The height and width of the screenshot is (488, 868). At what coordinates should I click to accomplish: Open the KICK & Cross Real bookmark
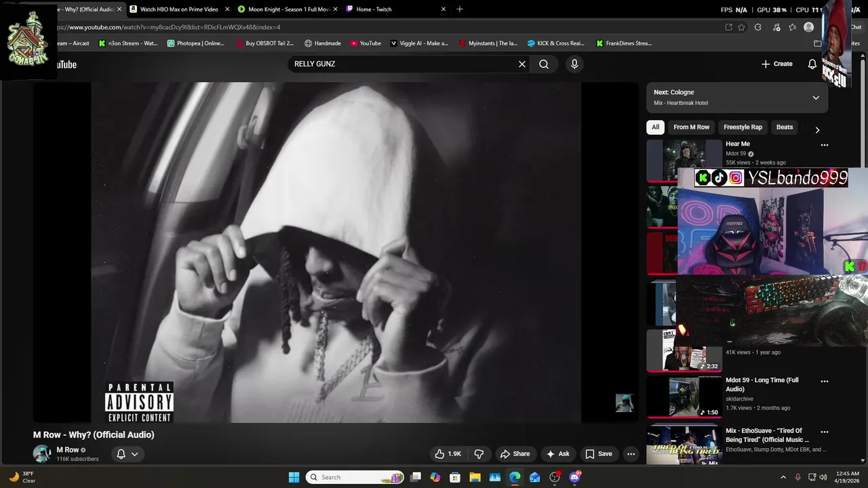coord(555,43)
